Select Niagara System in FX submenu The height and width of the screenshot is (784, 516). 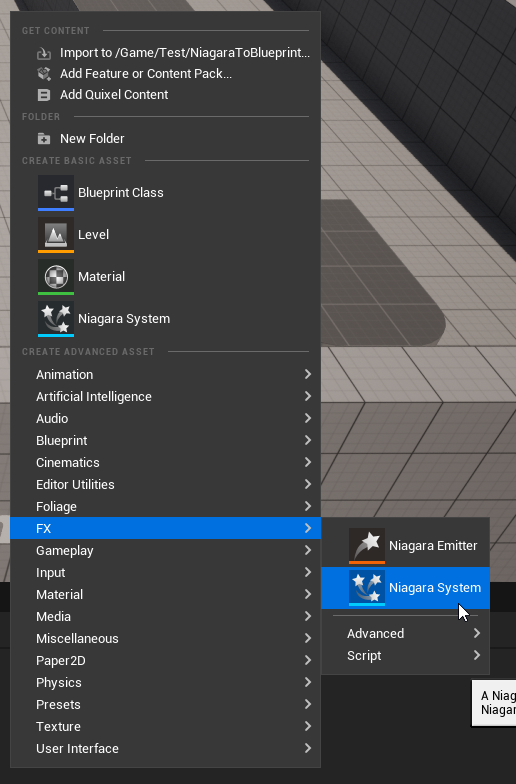pos(406,588)
